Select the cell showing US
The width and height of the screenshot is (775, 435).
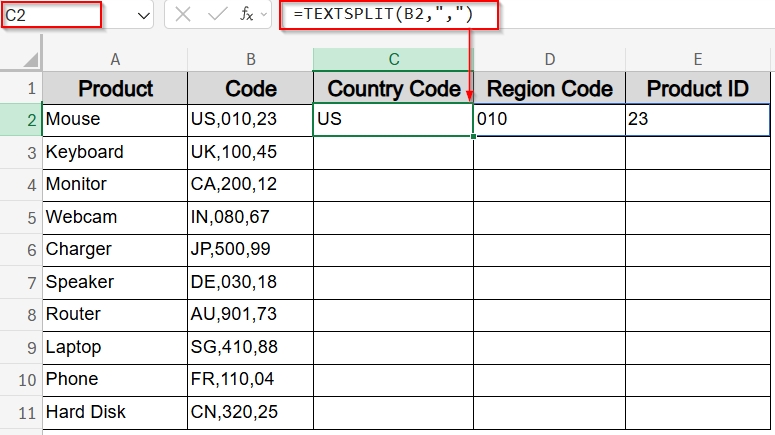tap(393, 120)
